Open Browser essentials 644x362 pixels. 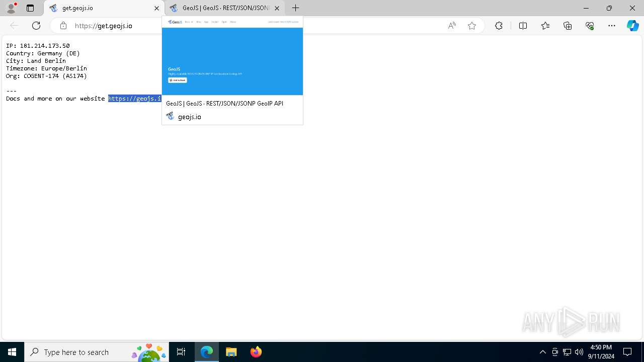point(590,26)
